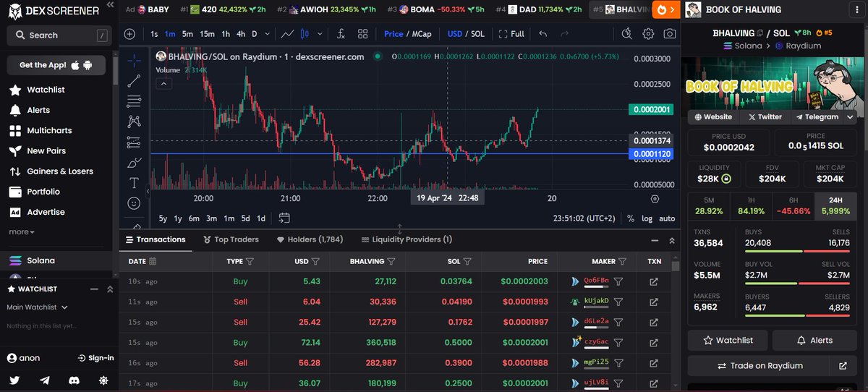Collapse the Volume indicator legend
The height and width of the screenshot is (392, 868).
(163, 84)
